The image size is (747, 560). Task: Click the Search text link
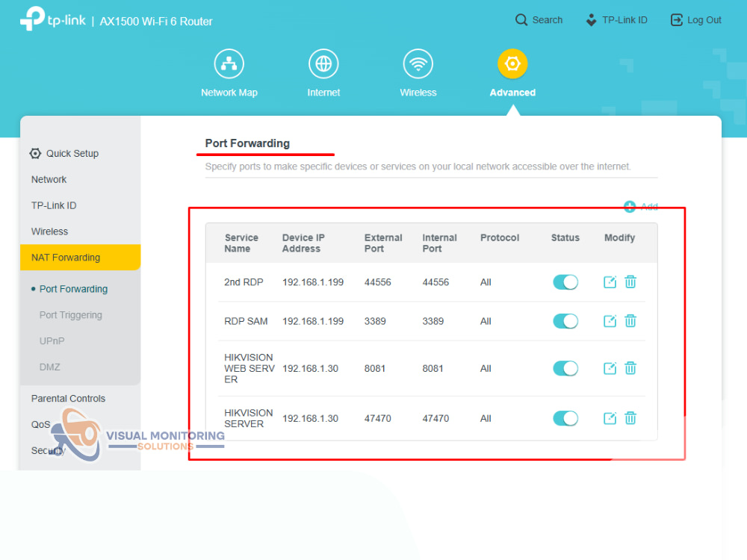pyautogui.click(x=548, y=20)
